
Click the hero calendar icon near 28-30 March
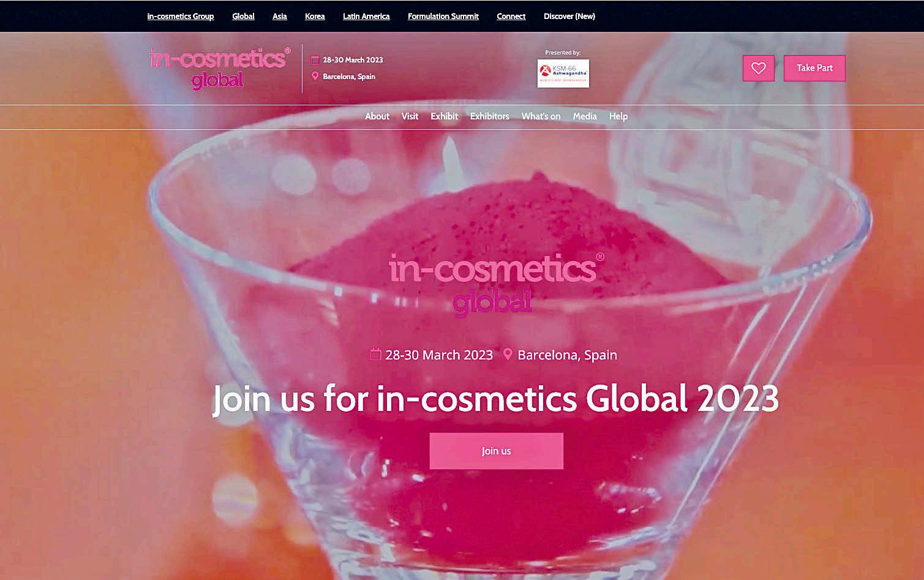[376, 354]
